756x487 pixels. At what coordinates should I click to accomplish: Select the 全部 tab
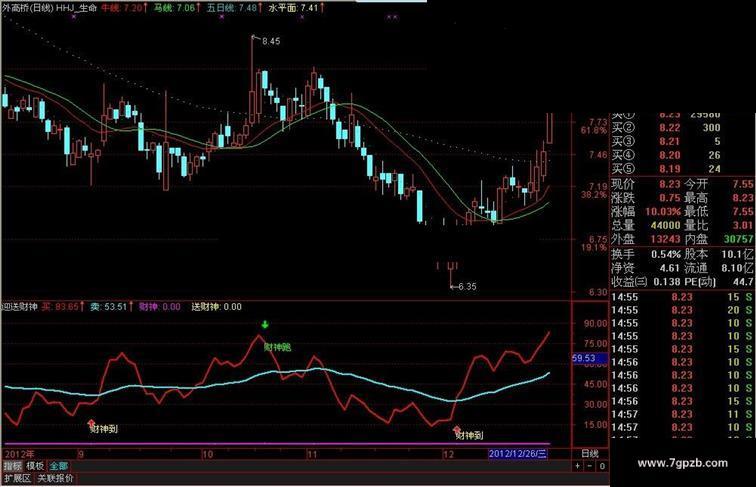click(x=58, y=466)
